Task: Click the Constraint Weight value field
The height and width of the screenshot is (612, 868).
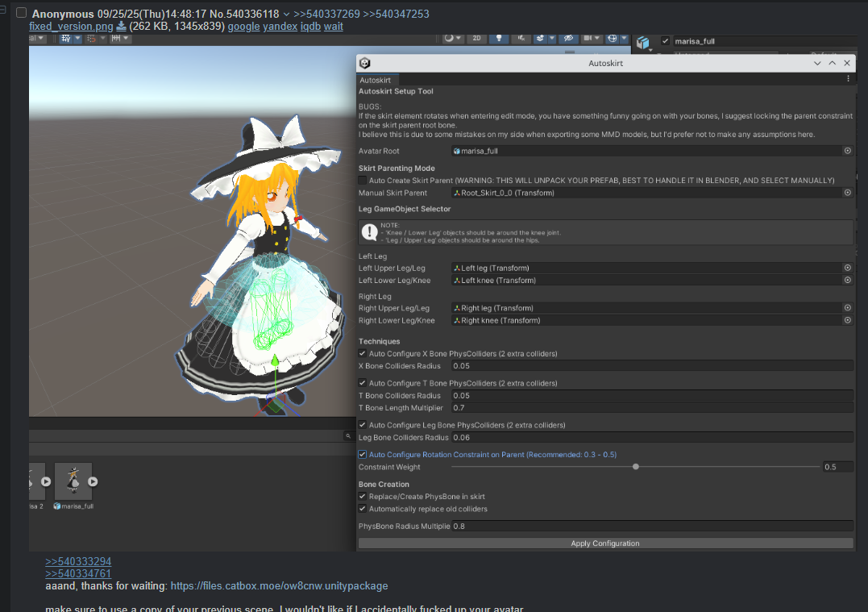Action: (x=837, y=467)
